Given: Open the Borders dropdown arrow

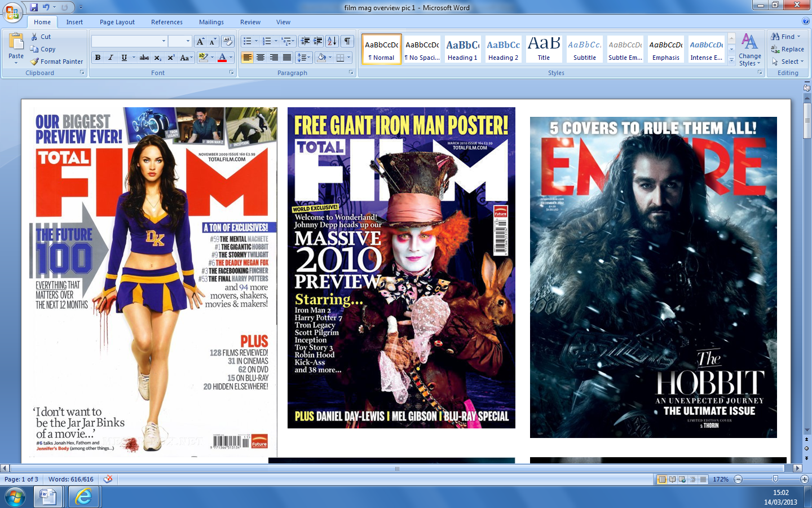Looking at the screenshot, I should point(349,58).
